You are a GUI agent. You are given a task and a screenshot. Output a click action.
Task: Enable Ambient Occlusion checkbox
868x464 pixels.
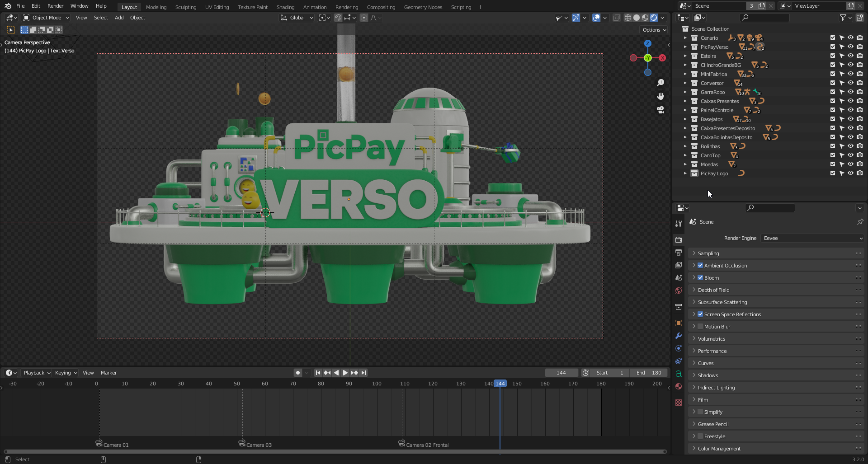click(x=700, y=266)
